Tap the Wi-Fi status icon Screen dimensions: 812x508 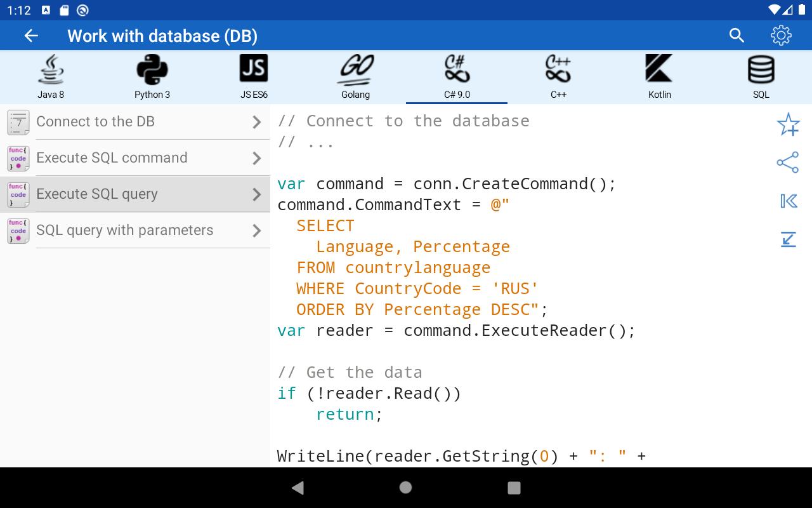773,10
